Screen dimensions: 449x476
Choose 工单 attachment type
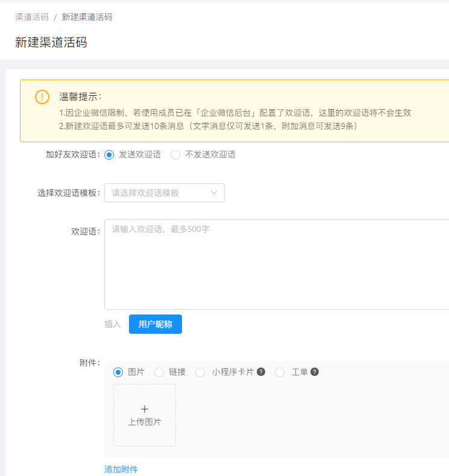click(280, 372)
